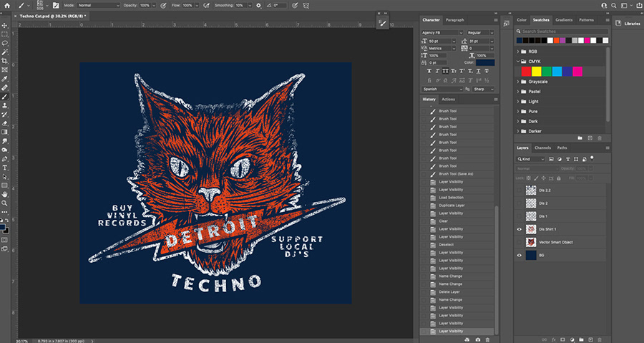Switch to the Color tab
644x343 pixels.
(522, 20)
